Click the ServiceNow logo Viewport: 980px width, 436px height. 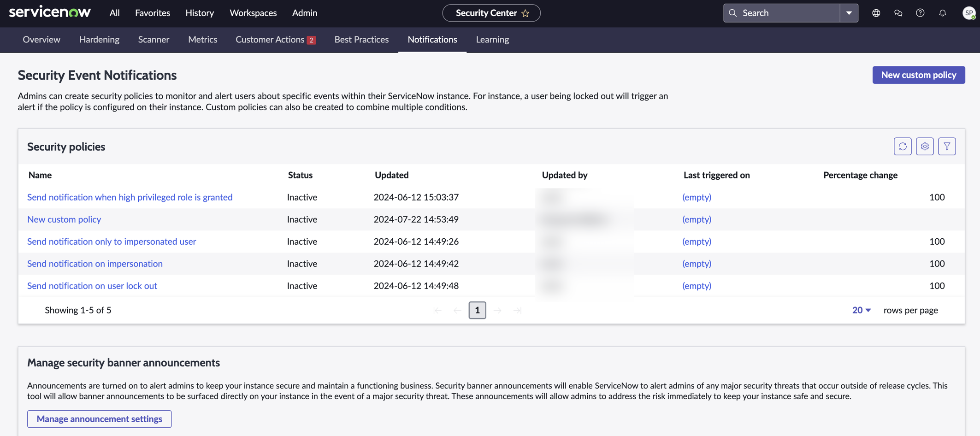point(50,12)
